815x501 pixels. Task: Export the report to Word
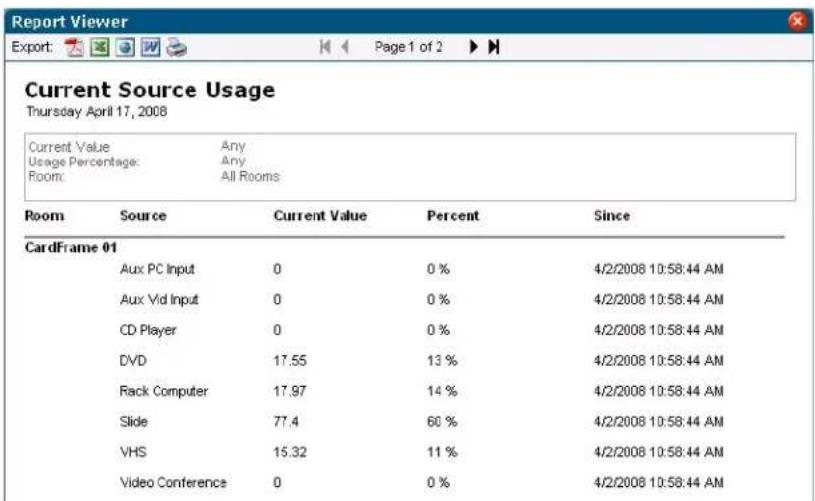click(x=151, y=47)
